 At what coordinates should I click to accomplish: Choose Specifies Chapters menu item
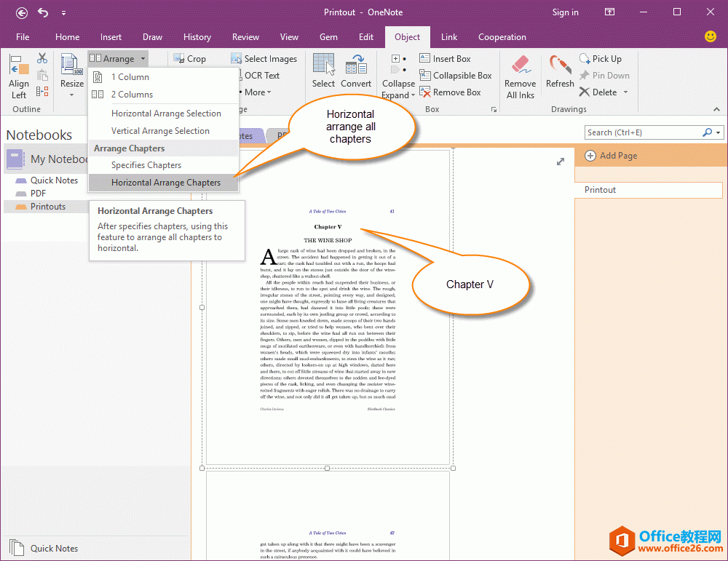[x=163, y=165]
